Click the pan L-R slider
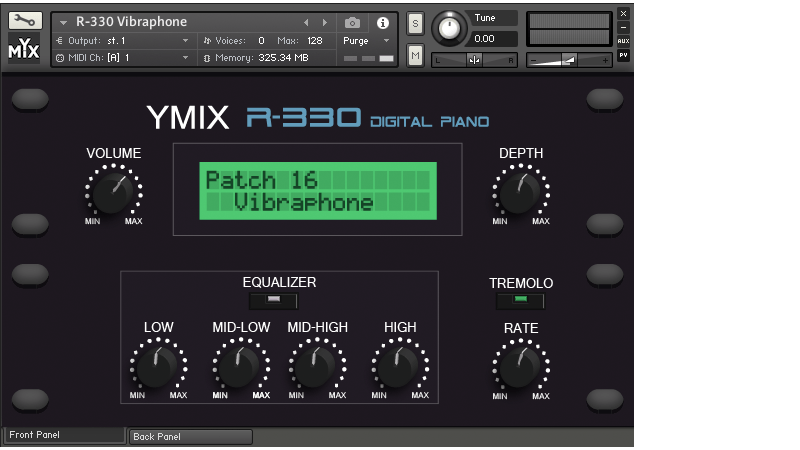This screenshot has width=800, height=450. tap(474, 60)
